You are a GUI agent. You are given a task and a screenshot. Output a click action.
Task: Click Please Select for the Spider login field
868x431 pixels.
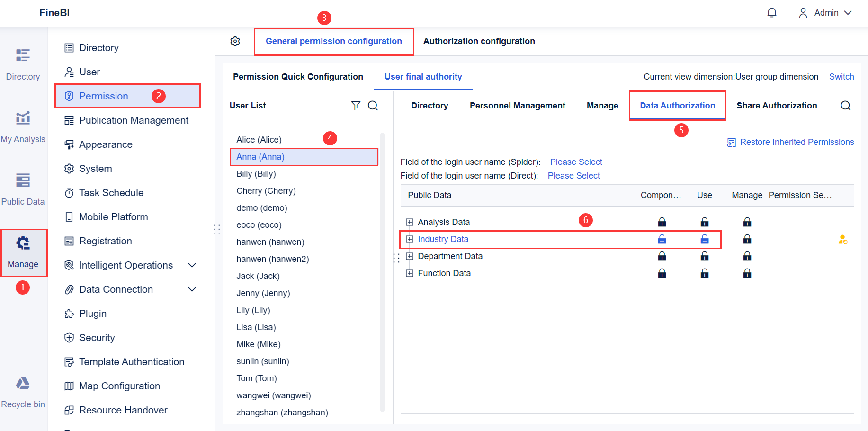click(576, 162)
